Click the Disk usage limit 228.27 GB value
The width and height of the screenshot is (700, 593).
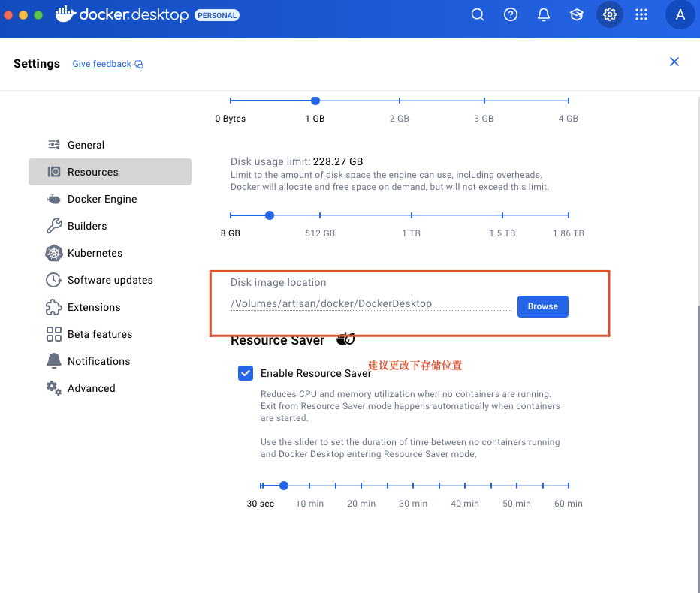pos(338,161)
